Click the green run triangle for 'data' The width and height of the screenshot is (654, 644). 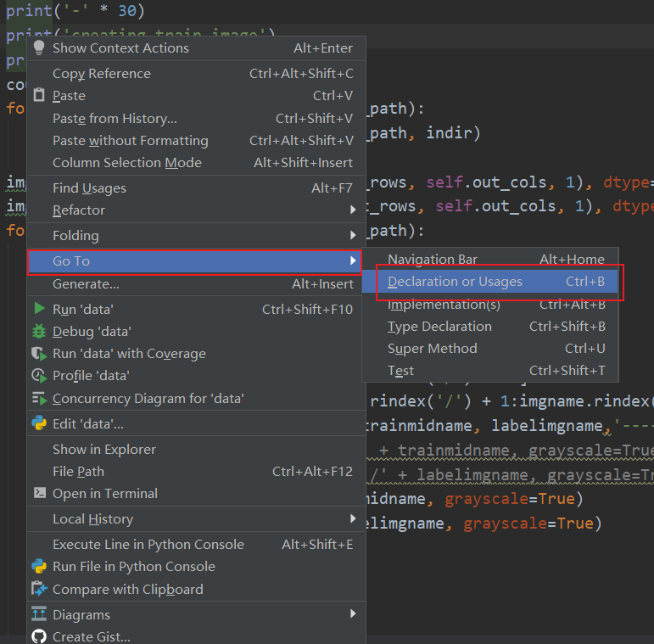point(39,309)
